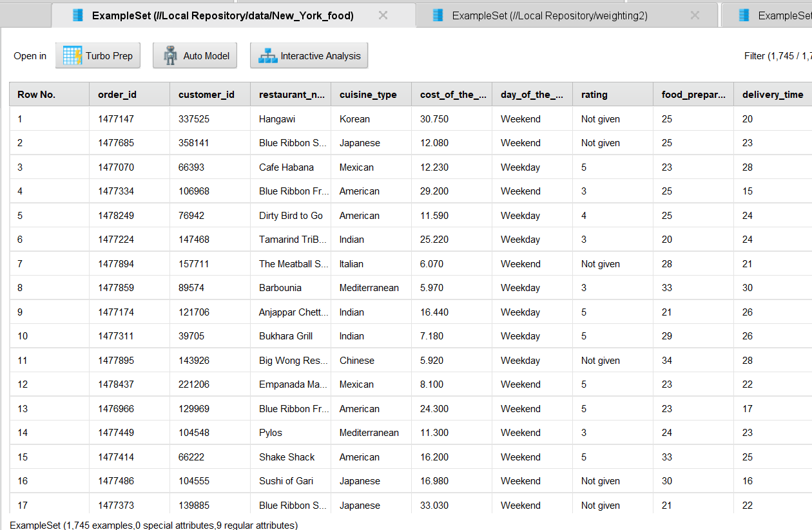The width and height of the screenshot is (812, 530).
Task: Close the weighting2 tab
Action: coord(695,15)
